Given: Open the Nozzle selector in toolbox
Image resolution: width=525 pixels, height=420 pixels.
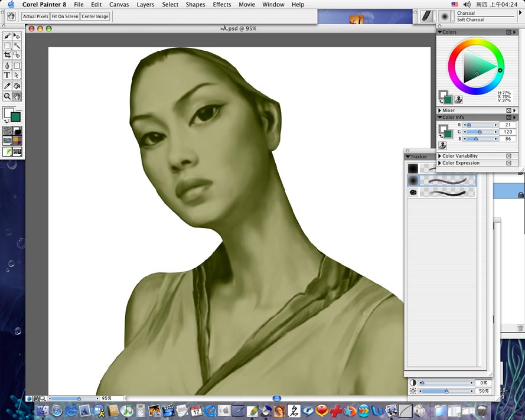Looking at the screenshot, I should click(x=17, y=151).
